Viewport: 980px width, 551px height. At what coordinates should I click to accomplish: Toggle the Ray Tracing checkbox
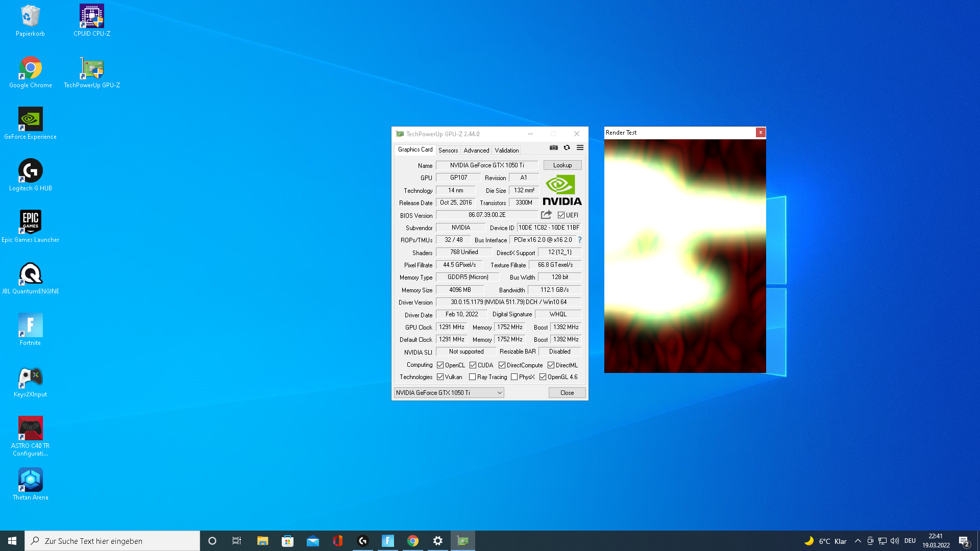pos(472,377)
